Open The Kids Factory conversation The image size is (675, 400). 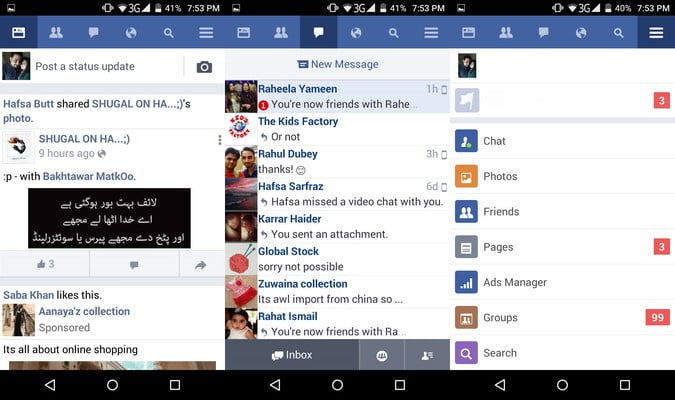(338, 129)
